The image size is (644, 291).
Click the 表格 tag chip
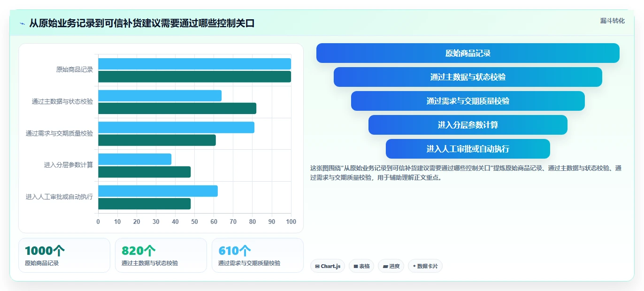(361, 266)
